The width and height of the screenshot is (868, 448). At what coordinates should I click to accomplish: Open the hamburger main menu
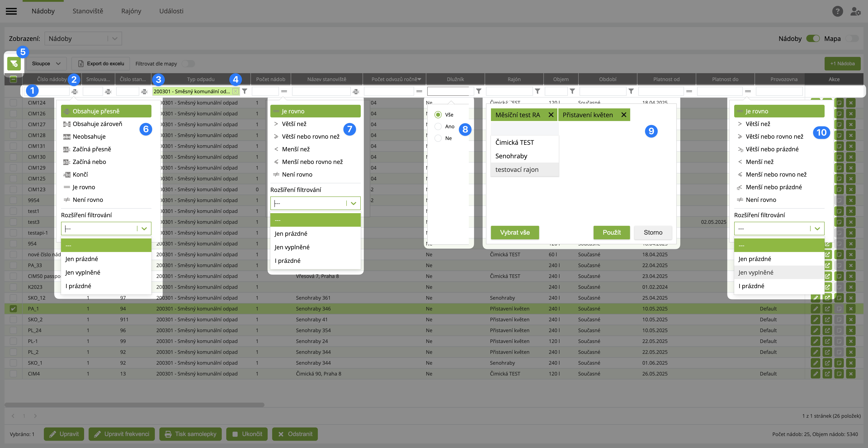pos(11,11)
